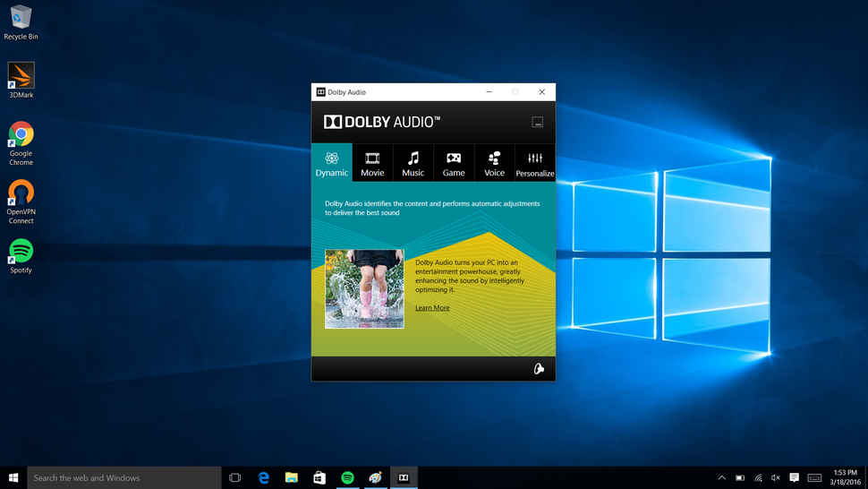The image size is (868, 489).
Task: Open the Music profile tab
Action: 413,163
